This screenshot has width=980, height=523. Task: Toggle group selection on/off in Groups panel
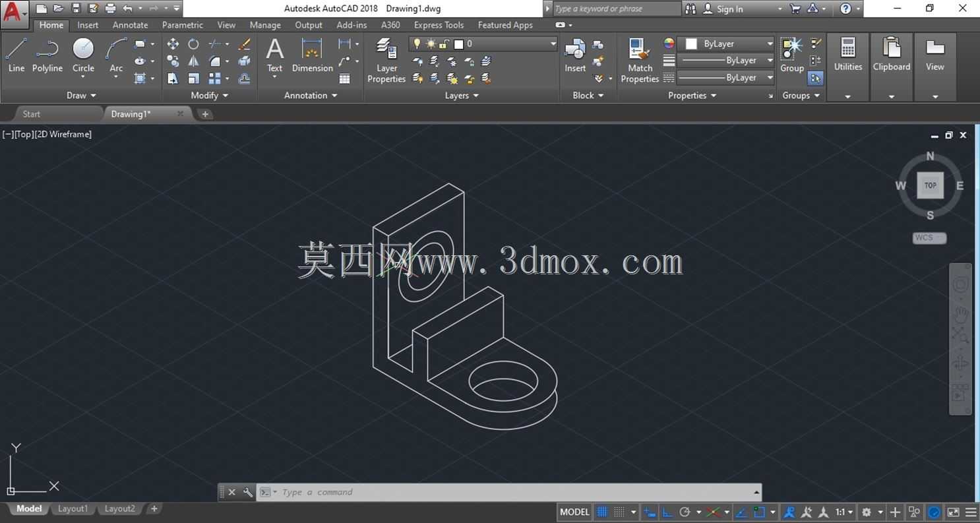[x=816, y=78]
